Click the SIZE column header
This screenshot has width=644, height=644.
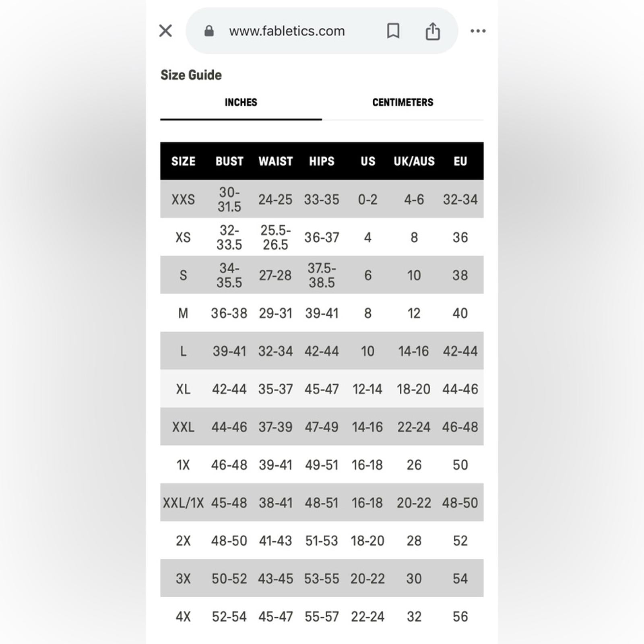pos(183,161)
